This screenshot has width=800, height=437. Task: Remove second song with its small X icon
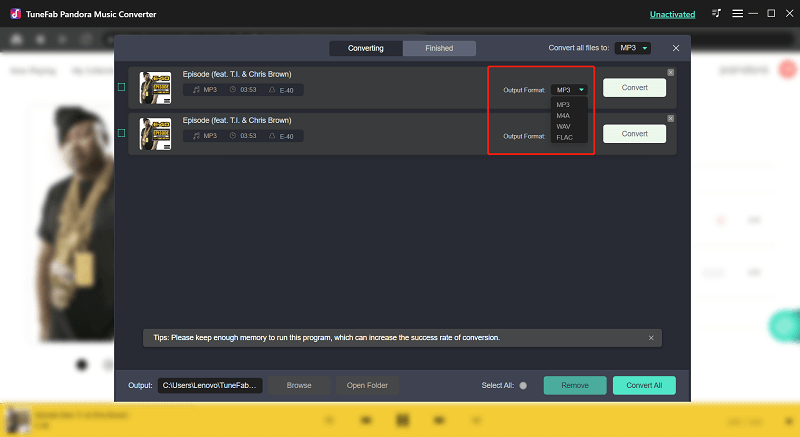(x=670, y=117)
